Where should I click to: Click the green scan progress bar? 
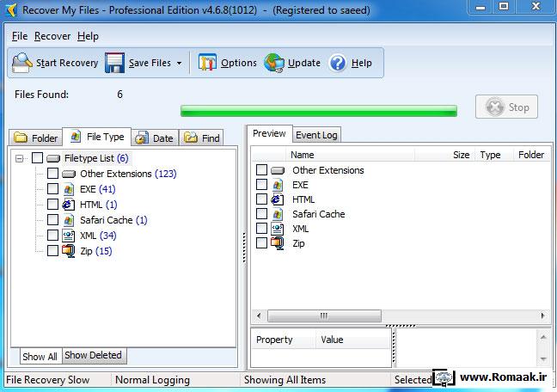pos(319,111)
